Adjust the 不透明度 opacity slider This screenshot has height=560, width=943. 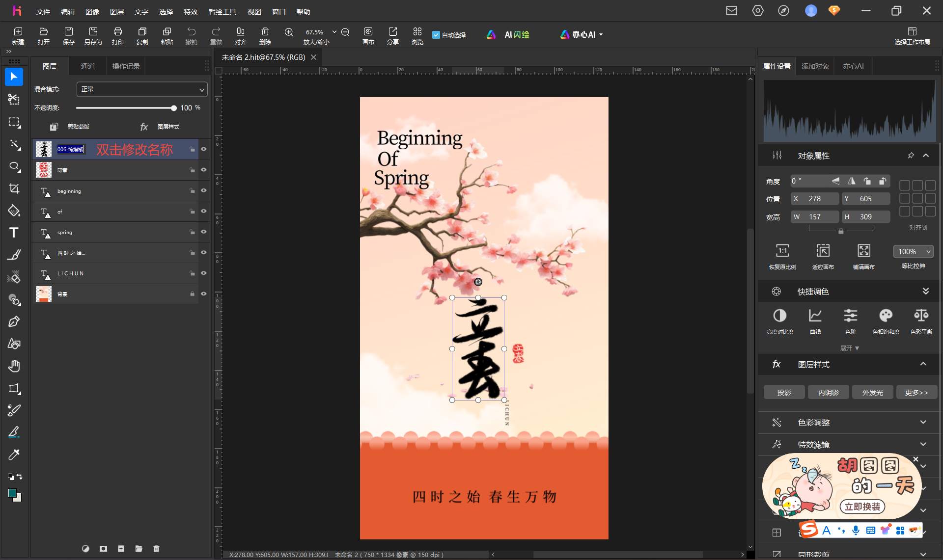(126, 108)
